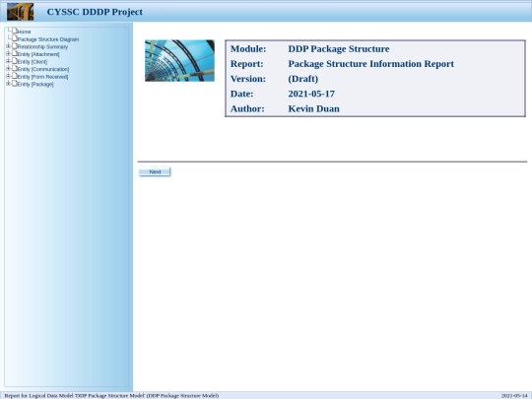Click the page icon beside Home
Screen dimensions: 532x399
pyautogui.click(x=15, y=31)
